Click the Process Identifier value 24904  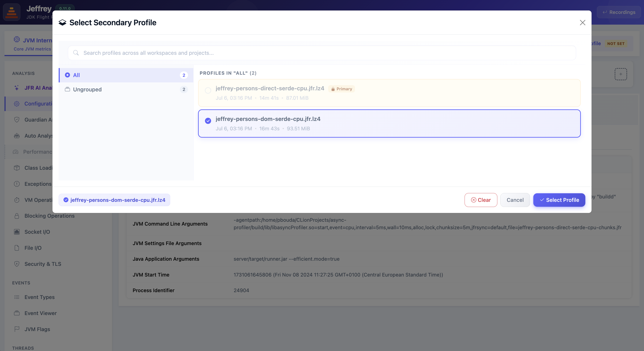click(241, 290)
